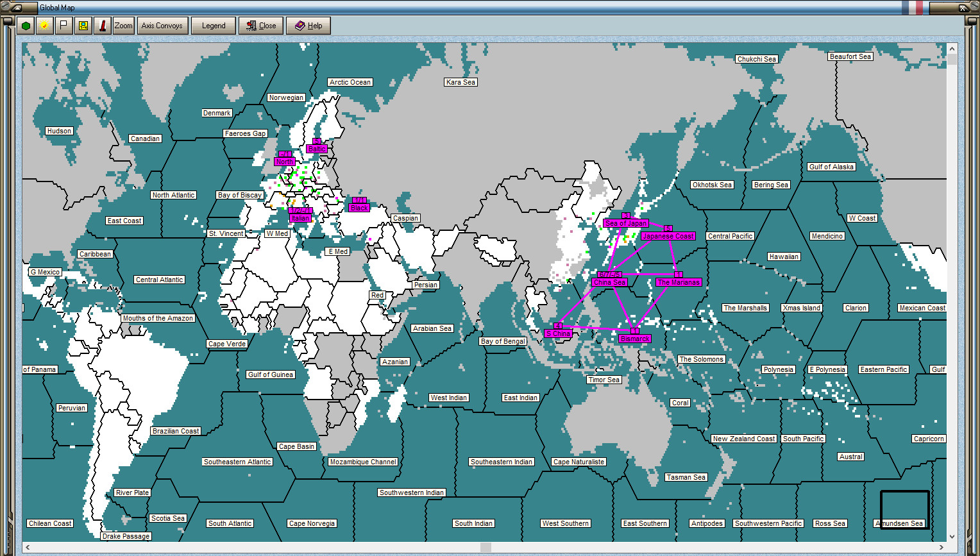Click the sunburst combat toolbar icon
Image resolution: width=980 pixels, height=556 pixels.
tap(44, 26)
